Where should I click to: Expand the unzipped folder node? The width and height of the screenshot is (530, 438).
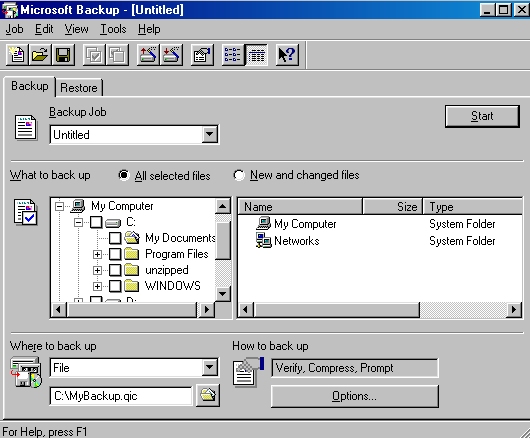97,270
